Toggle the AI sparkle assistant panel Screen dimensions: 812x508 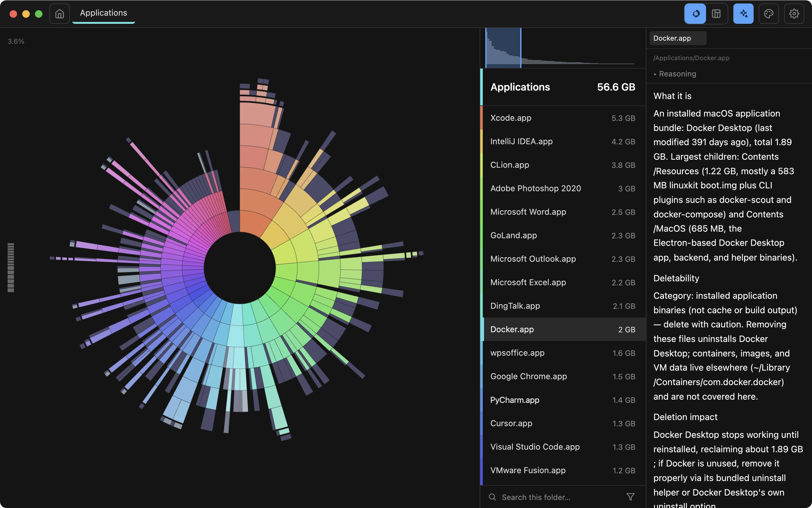tap(743, 14)
